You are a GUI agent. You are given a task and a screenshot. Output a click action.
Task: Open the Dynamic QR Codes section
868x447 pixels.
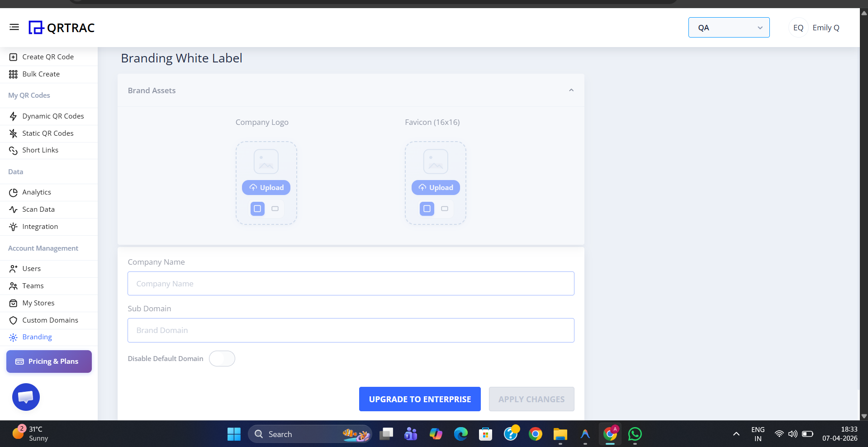coord(53,116)
